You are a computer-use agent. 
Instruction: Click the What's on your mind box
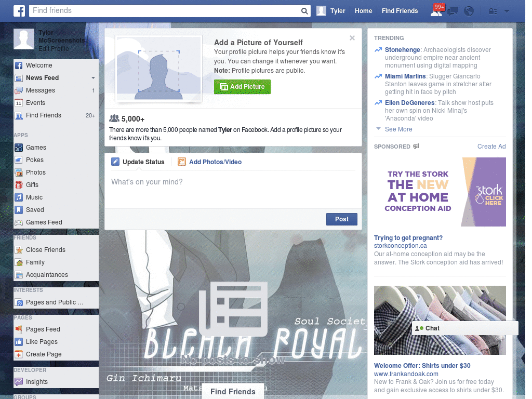coord(233,190)
